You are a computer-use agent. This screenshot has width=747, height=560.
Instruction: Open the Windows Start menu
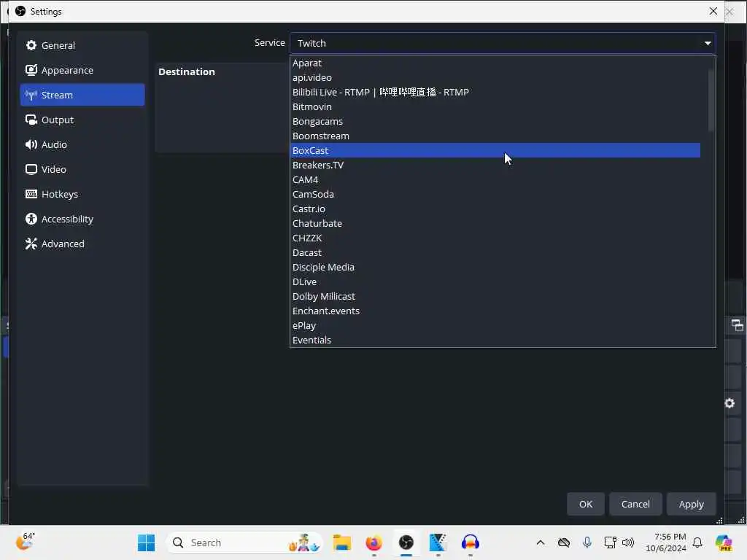tap(146, 542)
